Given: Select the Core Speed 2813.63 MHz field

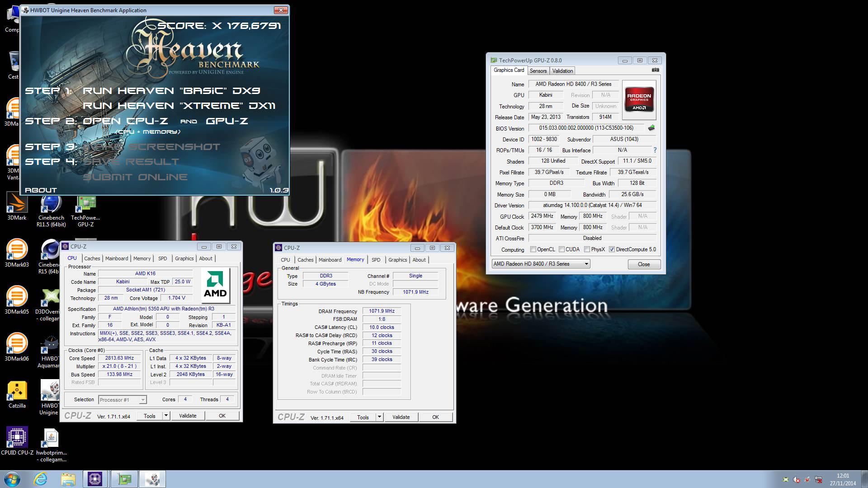Looking at the screenshot, I should click(119, 358).
